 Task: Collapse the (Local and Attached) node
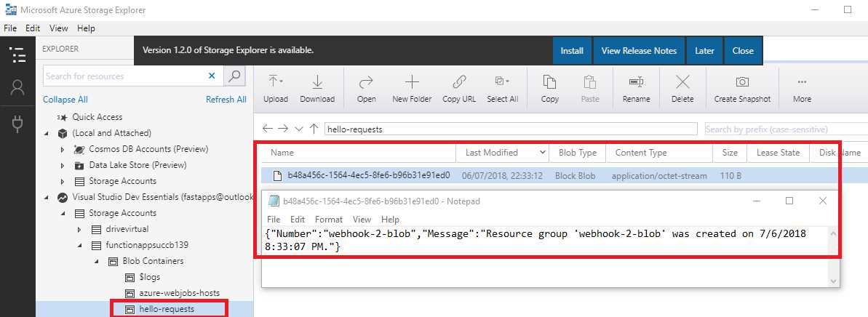[x=47, y=133]
